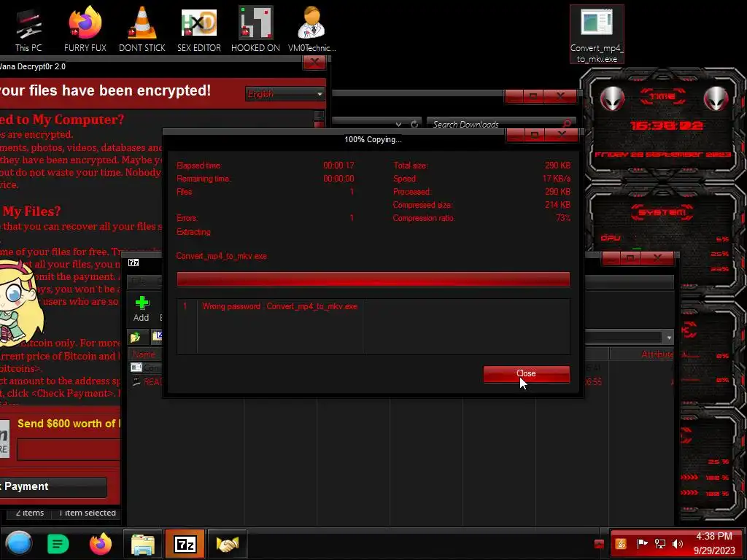
Task: Open the green notes app on taskbar
Action: coord(58,544)
